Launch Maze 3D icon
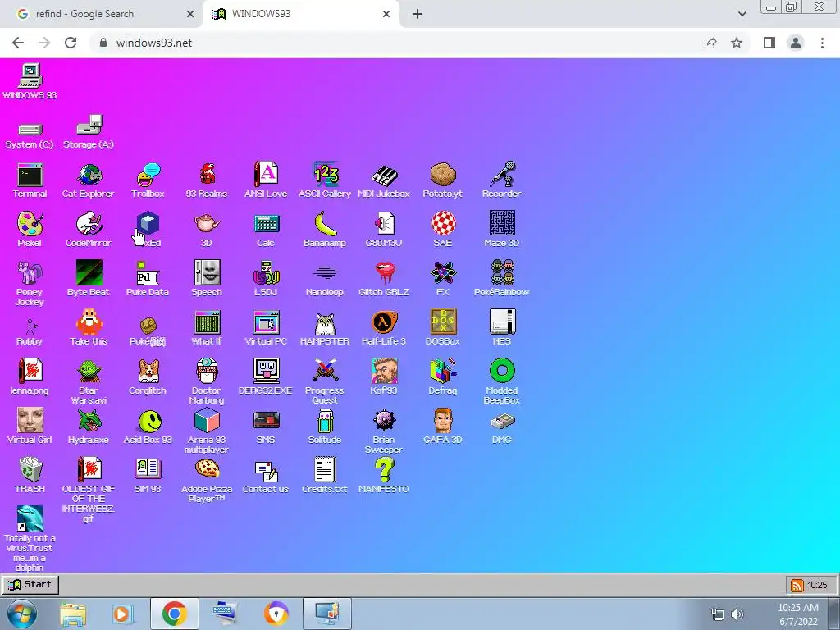The image size is (840, 630). coord(501,230)
